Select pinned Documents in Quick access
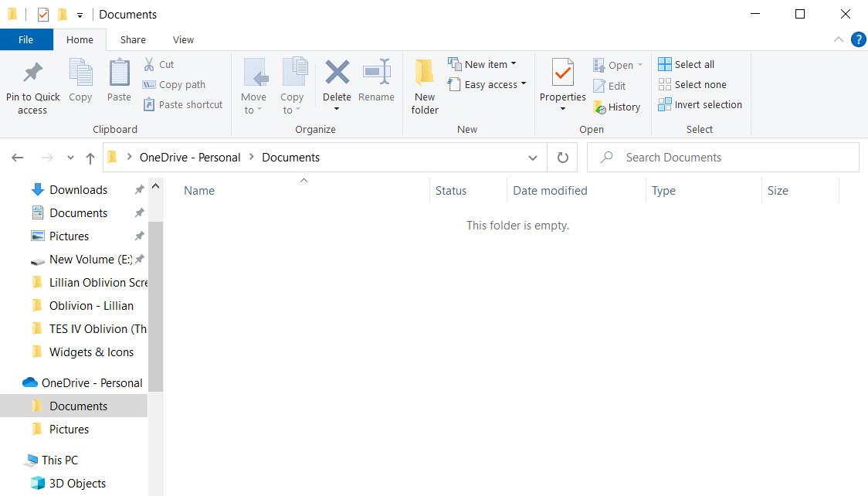Screen dimensions: 868x496 (78, 213)
